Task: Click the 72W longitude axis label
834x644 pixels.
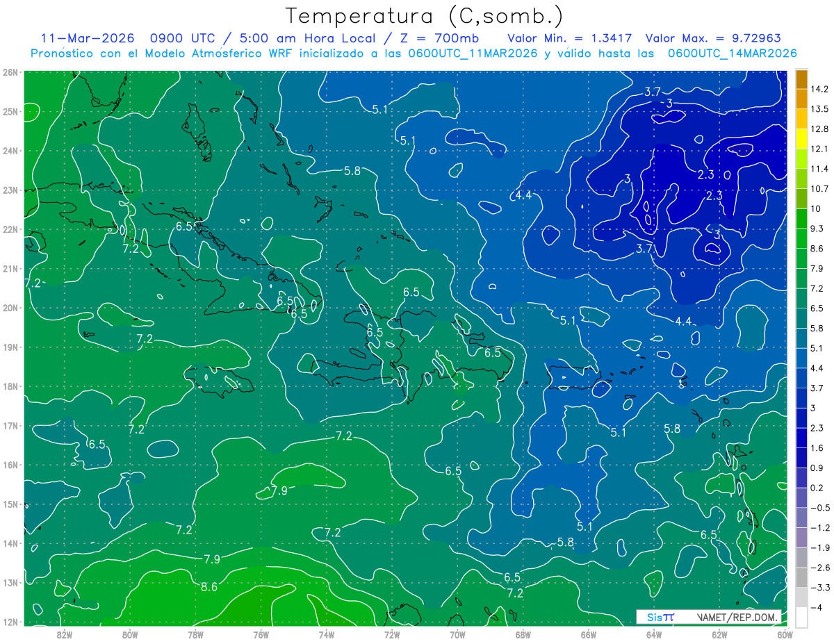Action: (x=392, y=634)
